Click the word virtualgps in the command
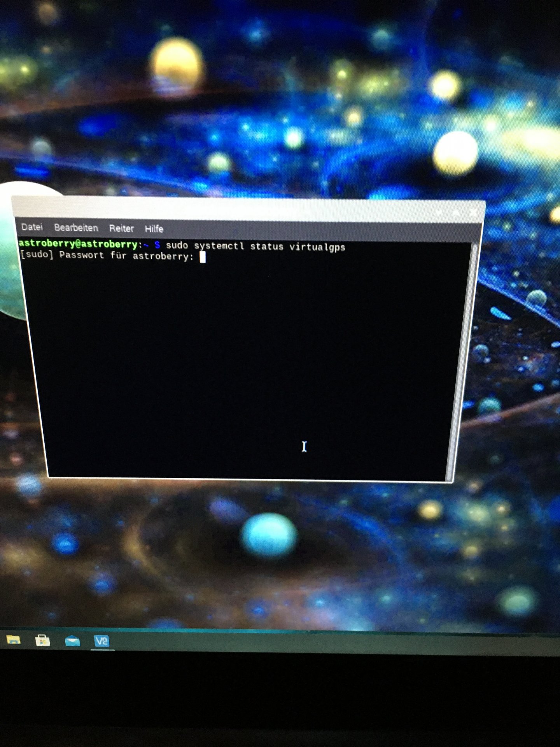This screenshot has width=560, height=747. 317,247
